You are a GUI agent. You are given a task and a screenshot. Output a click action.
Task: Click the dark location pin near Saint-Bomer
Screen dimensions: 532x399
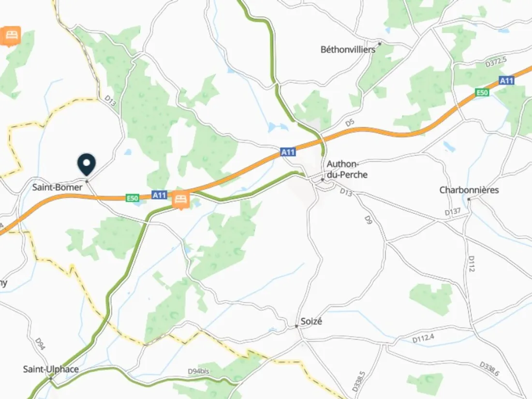click(x=87, y=164)
